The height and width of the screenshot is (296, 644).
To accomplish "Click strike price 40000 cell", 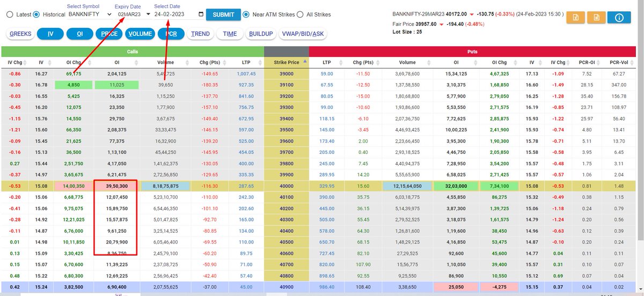I will click(287, 186).
